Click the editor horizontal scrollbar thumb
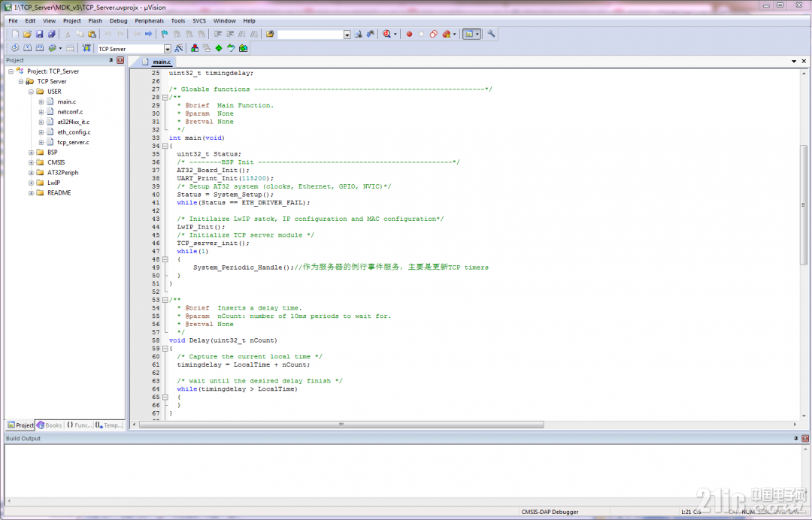 click(x=341, y=425)
